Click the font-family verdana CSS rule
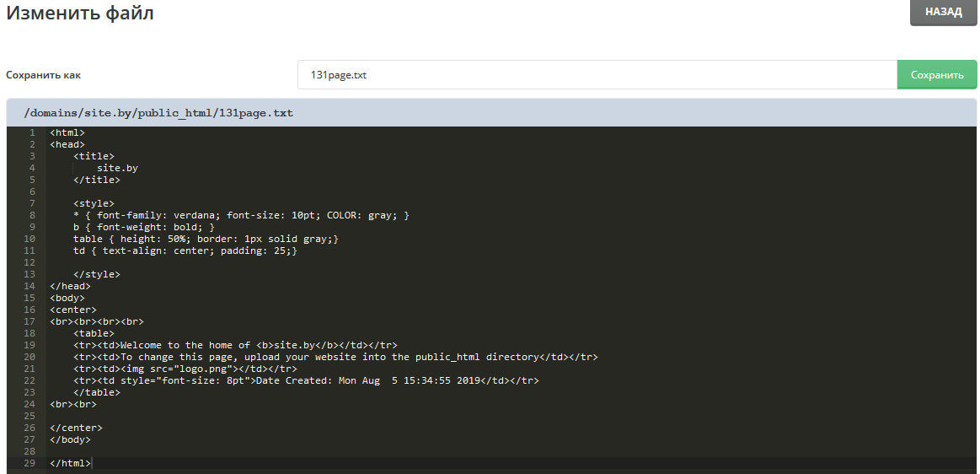Screen dimensions: 980x474 pos(241,215)
